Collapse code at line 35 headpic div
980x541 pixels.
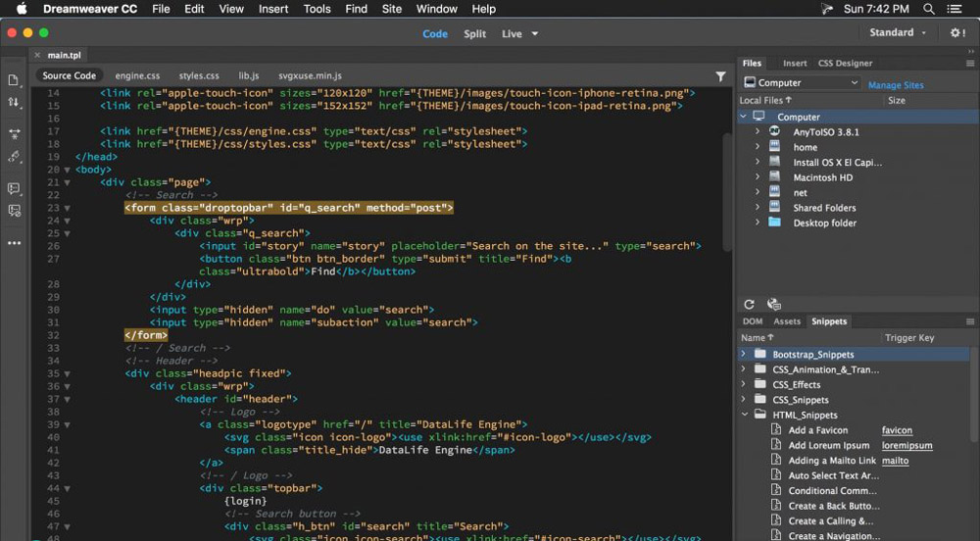pyautogui.click(x=67, y=374)
